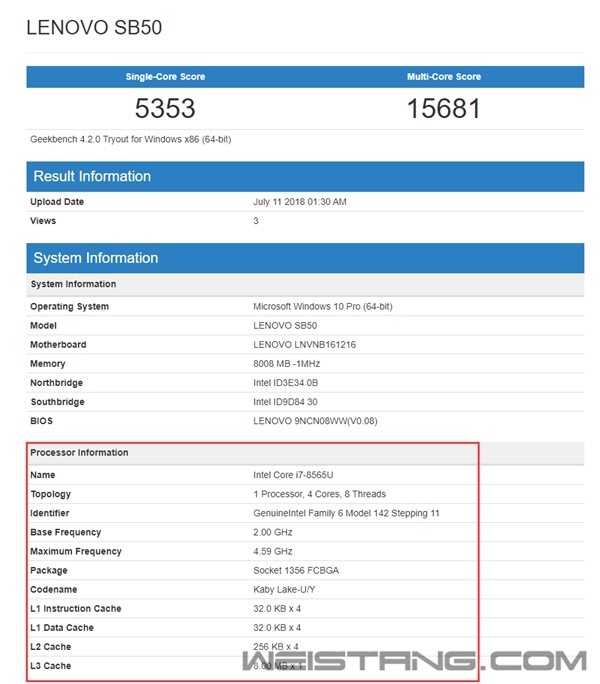This screenshot has width=600, height=684.
Task: Select the Single-Core Score header
Action: pyautogui.click(x=165, y=77)
